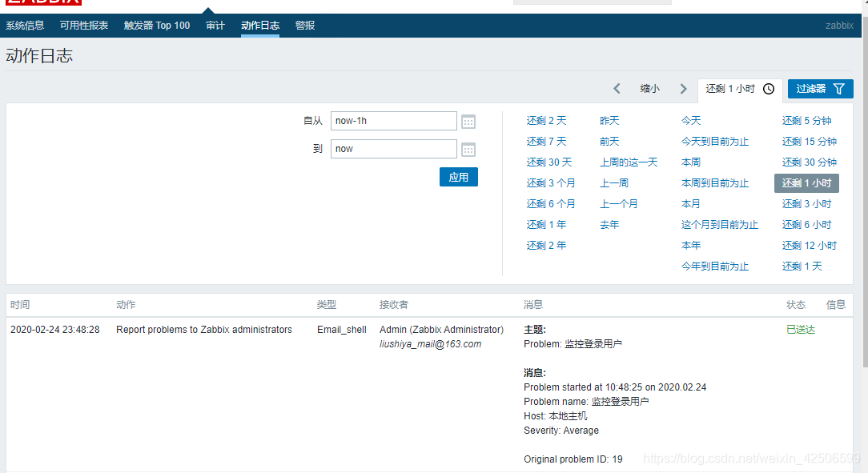Open the 警报 menu item
The height and width of the screenshot is (473, 868).
[305, 26]
